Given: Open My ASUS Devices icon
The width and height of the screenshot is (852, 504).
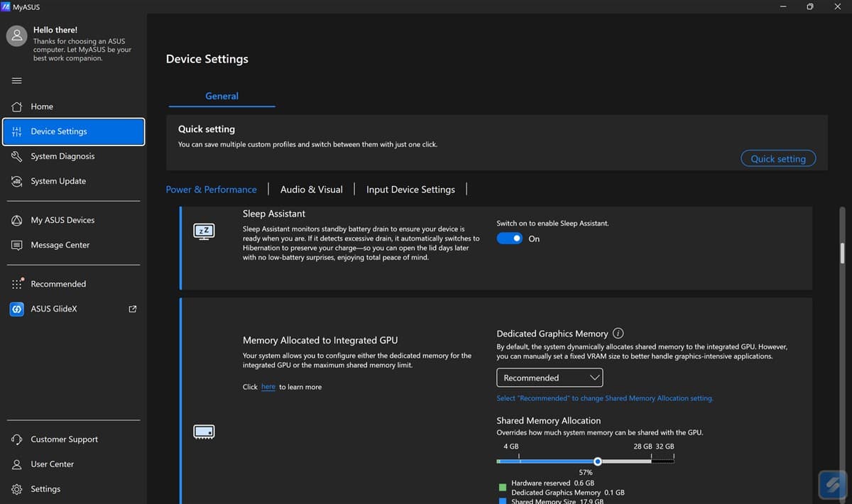Looking at the screenshot, I should (x=17, y=220).
